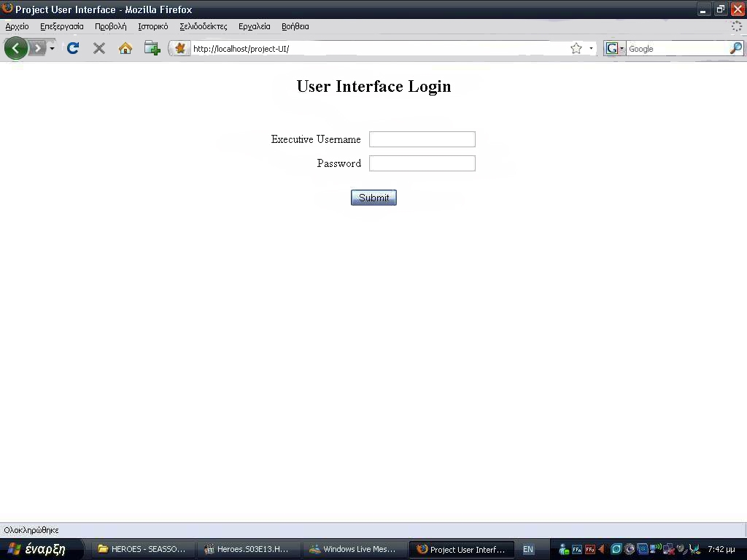Click the έναρξη Start button
This screenshot has width=747, height=560.
pyautogui.click(x=38, y=549)
